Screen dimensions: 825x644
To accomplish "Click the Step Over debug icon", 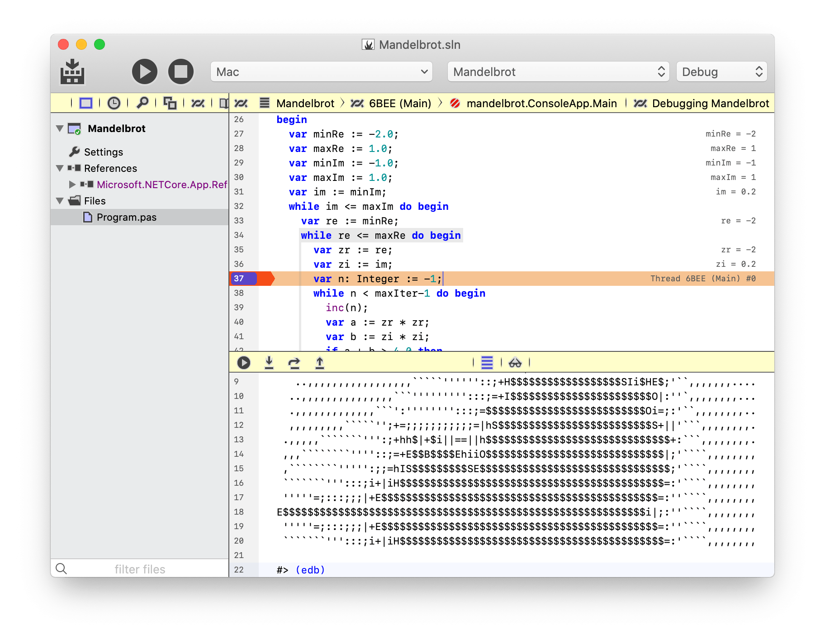I will [x=294, y=363].
